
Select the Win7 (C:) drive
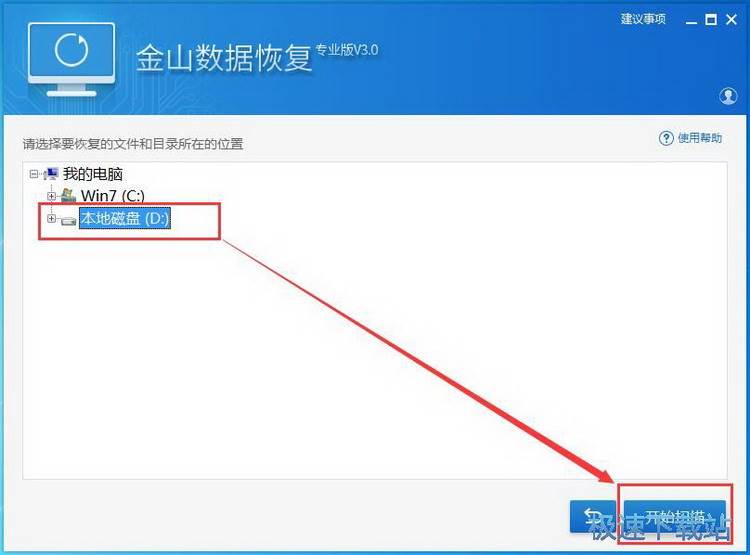[x=113, y=196]
